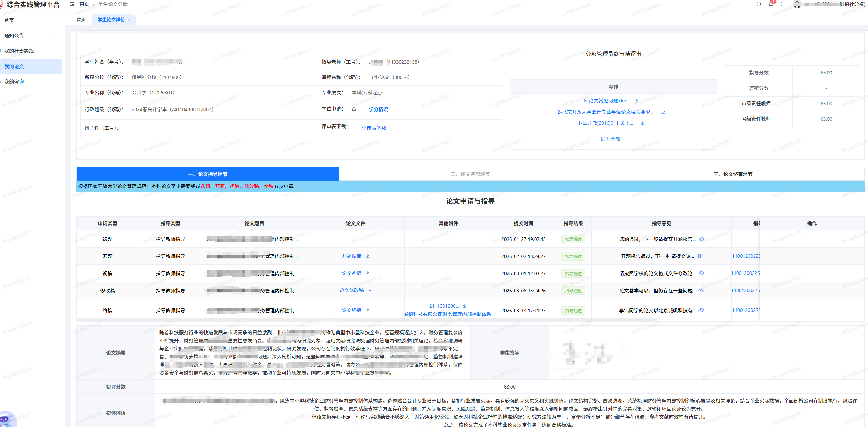Expand the 通知公告 sidebar menu
This screenshot has width=868, height=427.
click(x=31, y=36)
